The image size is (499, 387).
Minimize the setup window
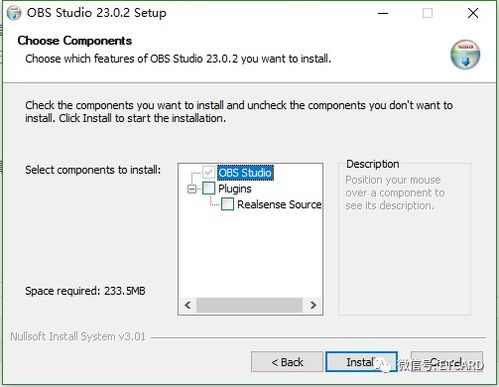[383, 13]
